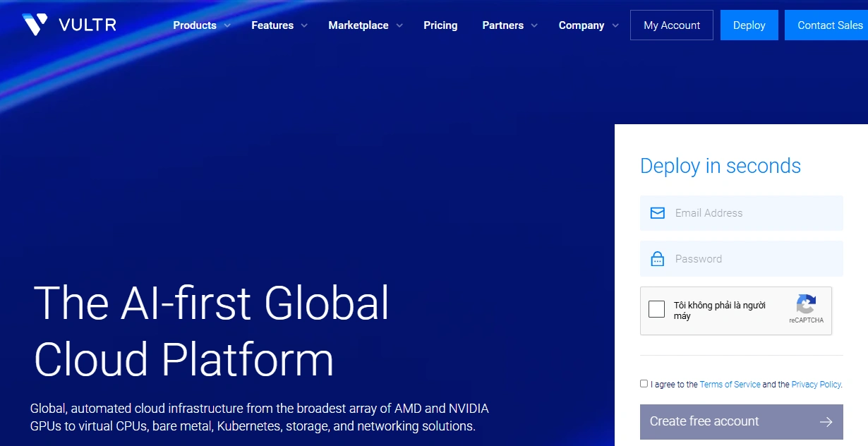The image size is (868, 446).
Task: Click the padlock icon in Password field
Action: point(658,259)
